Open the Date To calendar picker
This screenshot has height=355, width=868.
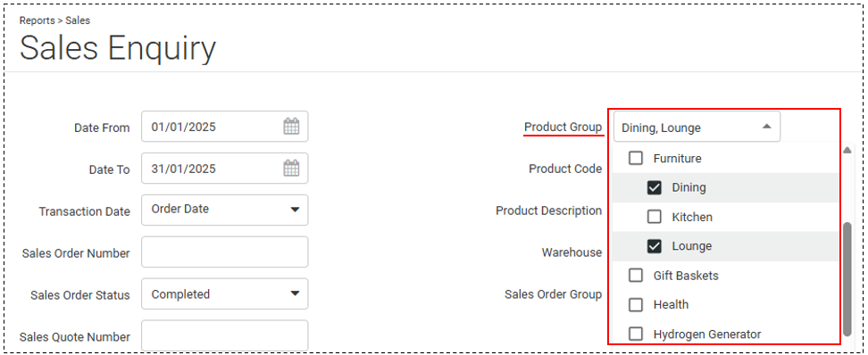(291, 168)
